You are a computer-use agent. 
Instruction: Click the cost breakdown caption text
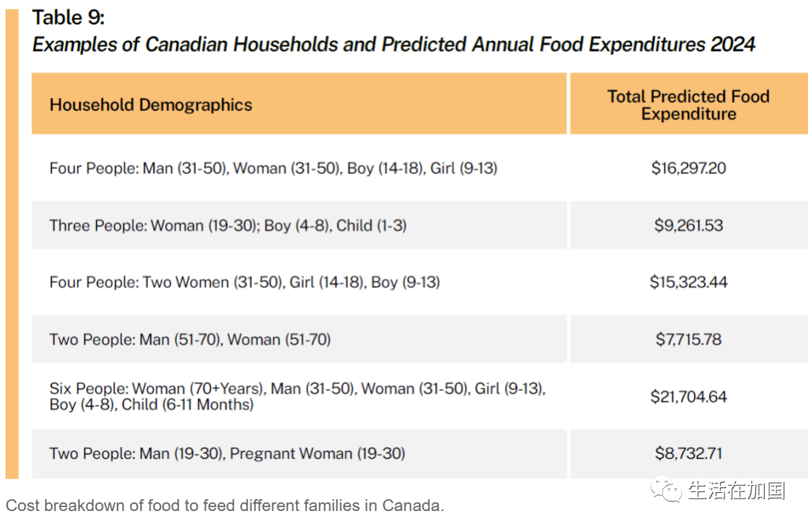click(224, 506)
